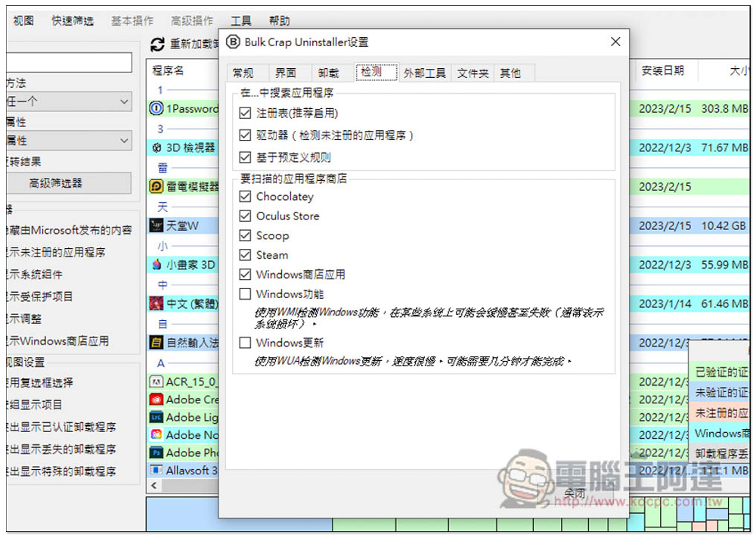Open the 快速筛选 menu

pos(73,20)
